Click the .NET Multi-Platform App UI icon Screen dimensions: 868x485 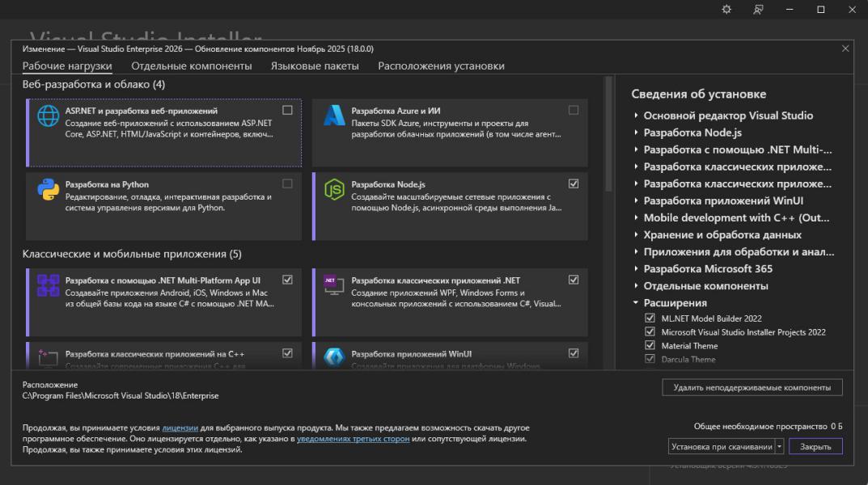pyautogui.click(x=49, y=285)
